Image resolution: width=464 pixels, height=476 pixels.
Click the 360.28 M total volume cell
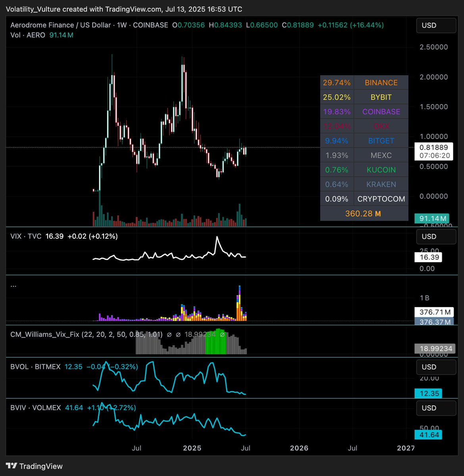(364, 213)
